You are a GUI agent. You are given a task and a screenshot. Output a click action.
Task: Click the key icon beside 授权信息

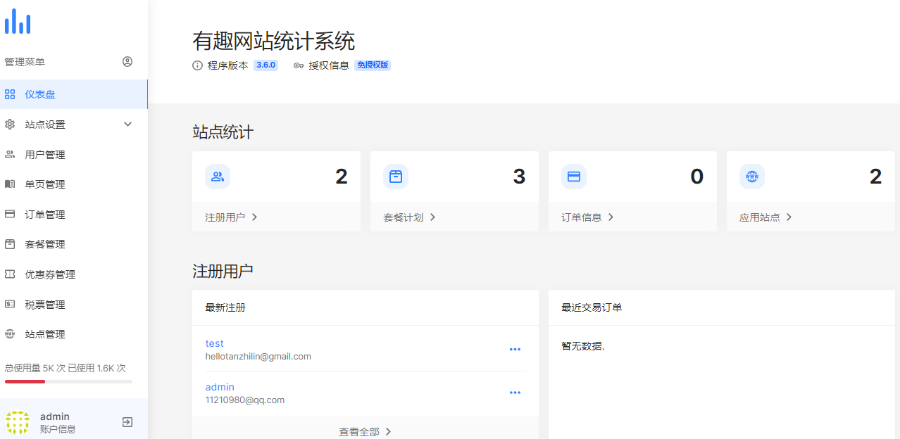298,65
